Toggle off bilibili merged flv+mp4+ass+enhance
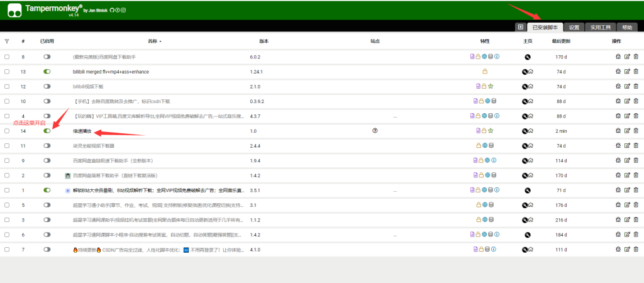 47,72
